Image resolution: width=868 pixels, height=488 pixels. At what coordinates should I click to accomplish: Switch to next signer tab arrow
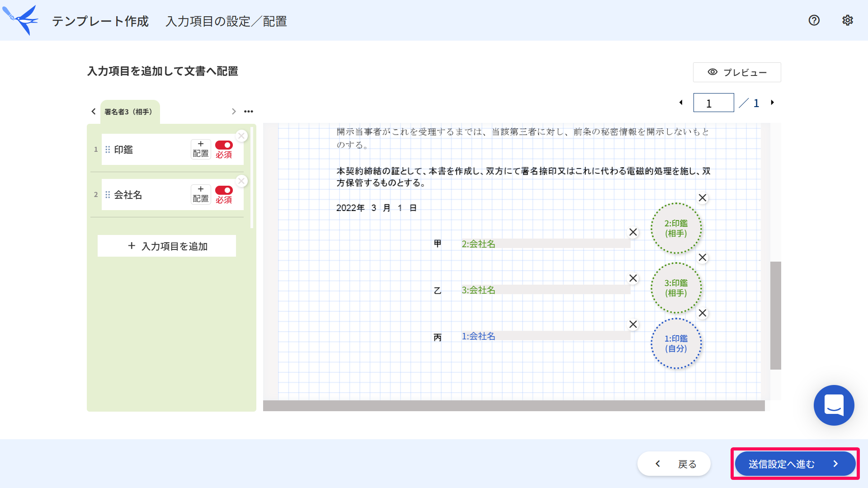pyautogui.click(x=234, y=111)
